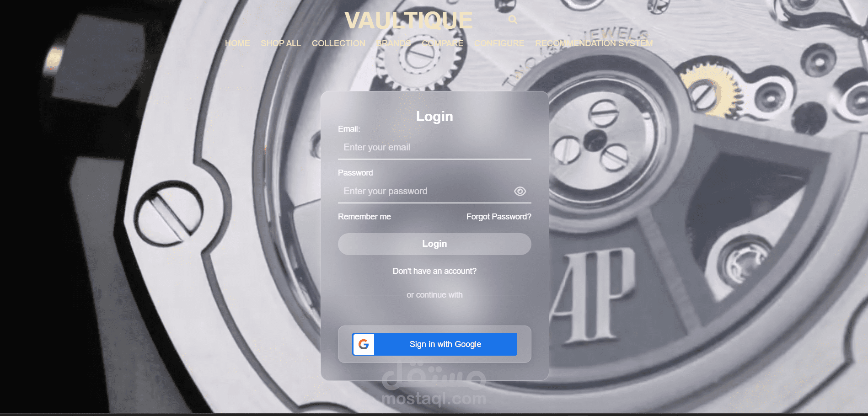This screenshot has width=868, height=416.
Task: Focus the Enter your email field
Action: coord(434,148)
